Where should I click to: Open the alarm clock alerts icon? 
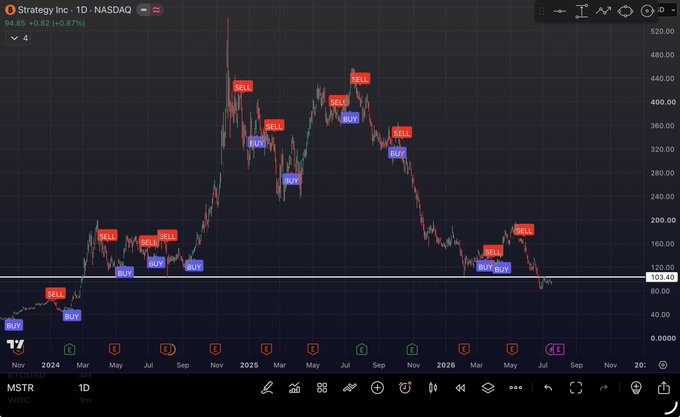pos(405,388)
